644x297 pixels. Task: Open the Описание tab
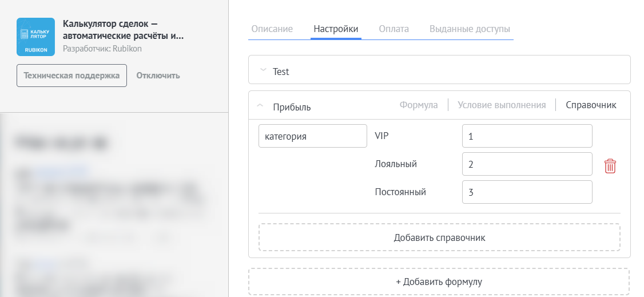[272, 29]
